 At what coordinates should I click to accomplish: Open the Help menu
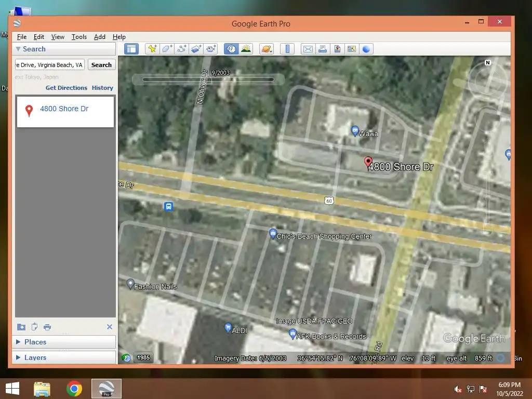coord(119,37)
